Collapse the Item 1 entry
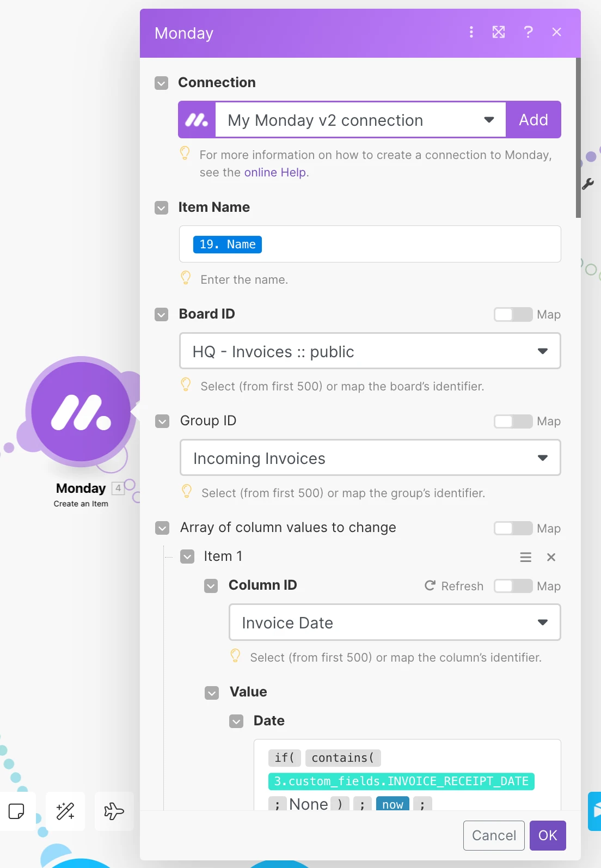601x868 pixels. click(x=187, y=557)
